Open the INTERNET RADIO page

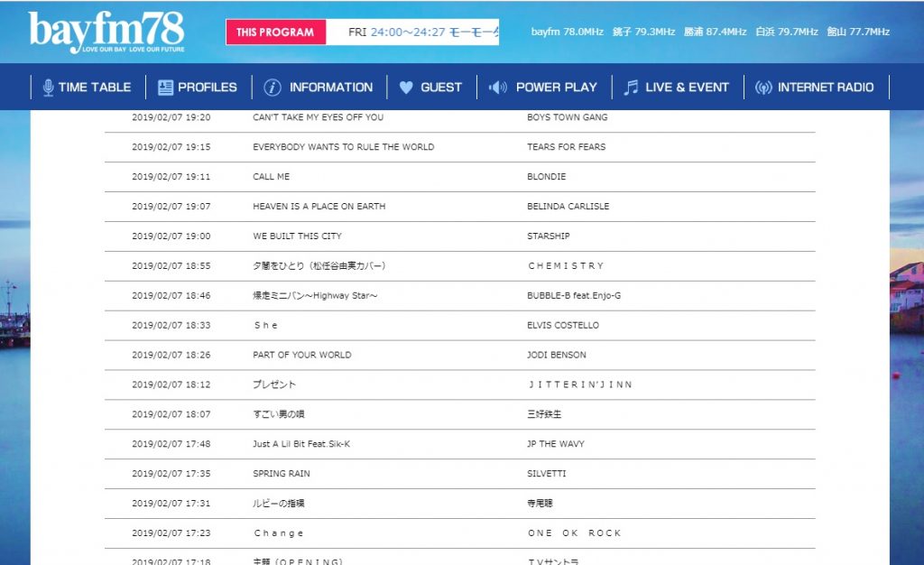click(826, 88)
